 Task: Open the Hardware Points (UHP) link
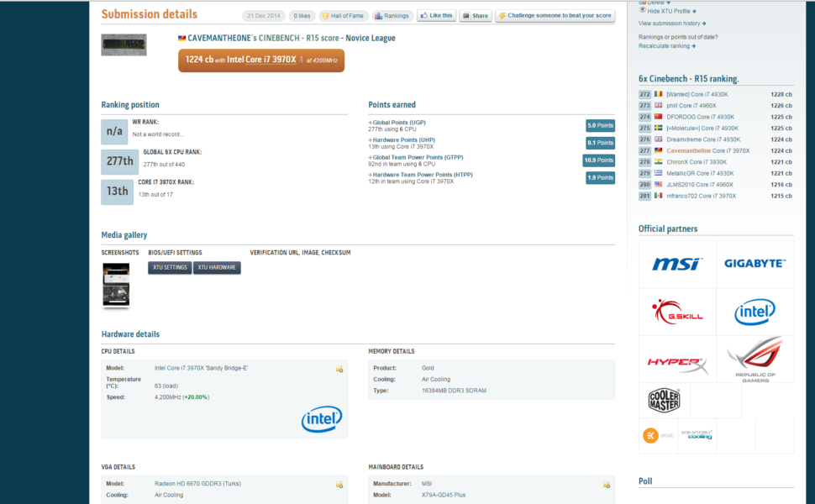[403, 139]
